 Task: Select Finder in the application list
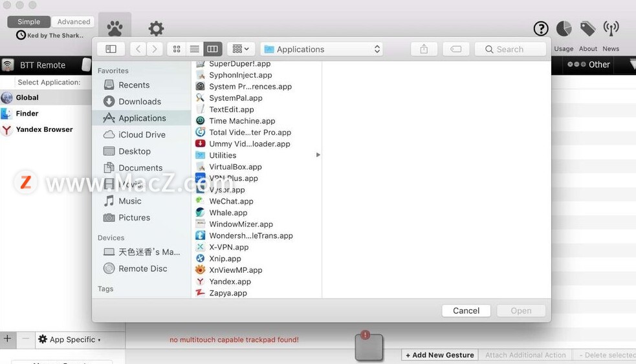pyautogui.click(x=46, y=114)
